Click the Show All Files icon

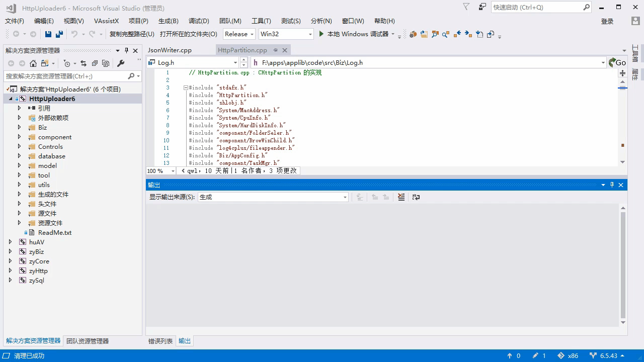(x=106, y=63)
